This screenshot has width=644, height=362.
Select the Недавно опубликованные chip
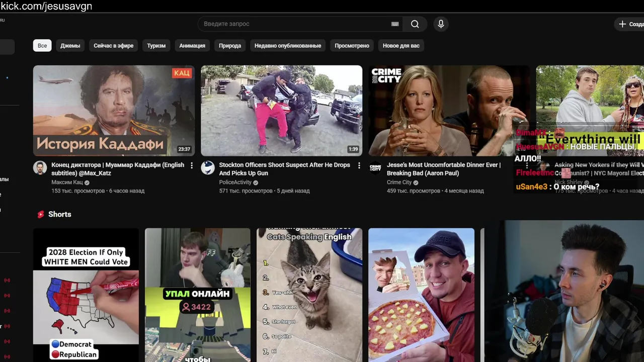pos(288,46)
